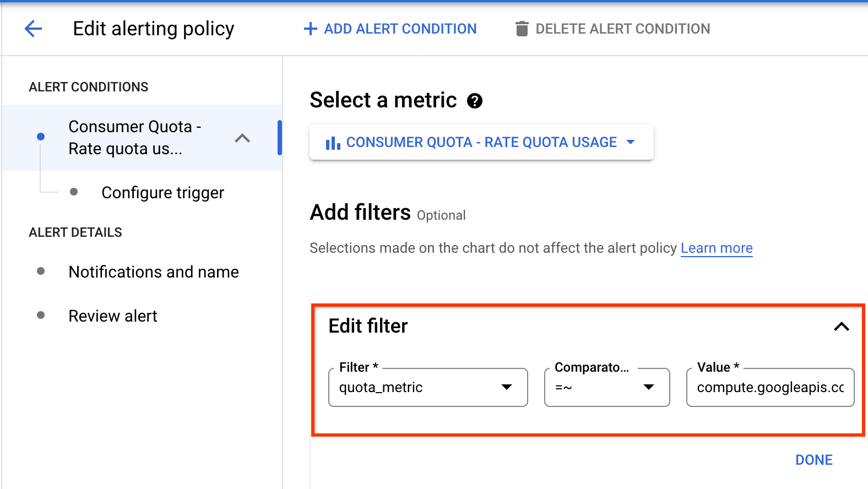Viewport: 868px width, 489px height.
Task: Click the back arrow icon
Action: (x=33, y=29)
